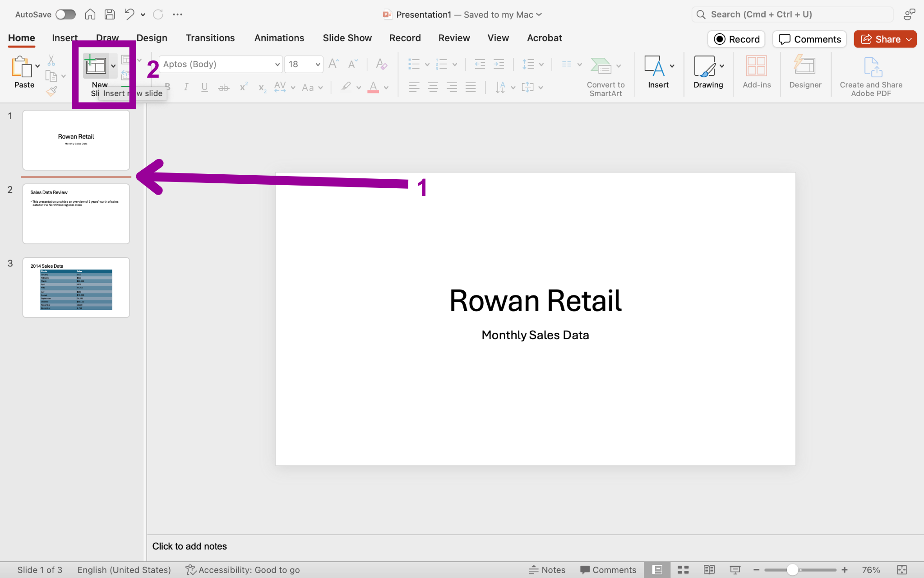Viewport: 924px width, 578px height.
Task: Click the Search field
Action: (x=792, y=14)
